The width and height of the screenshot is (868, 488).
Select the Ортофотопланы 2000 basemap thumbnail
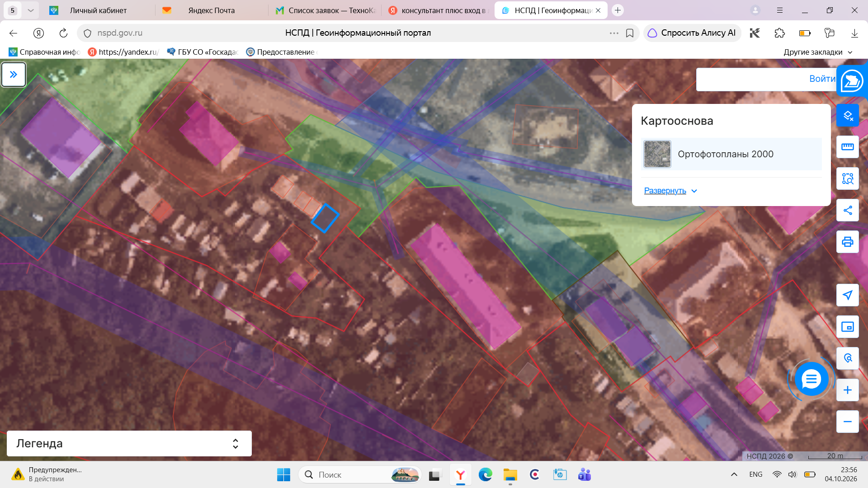[657, 154]
